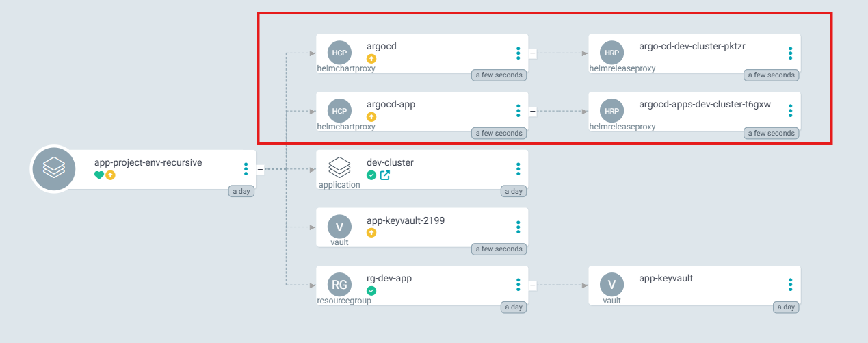
Task: Click HRP icon on argo-cd-dev-cluster-pktzr node
Action: click(x=611, y=53)
